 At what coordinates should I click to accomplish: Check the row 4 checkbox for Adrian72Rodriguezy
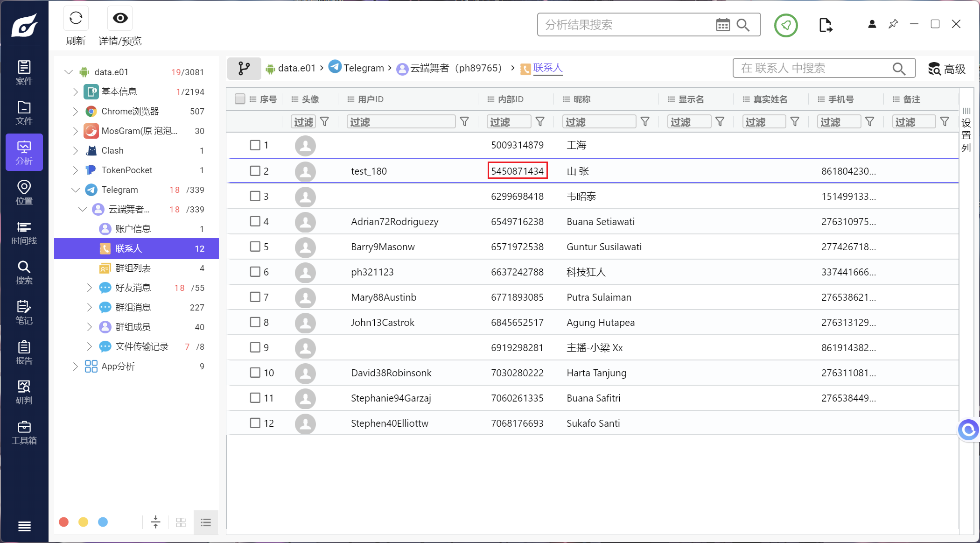click(255, 221)
